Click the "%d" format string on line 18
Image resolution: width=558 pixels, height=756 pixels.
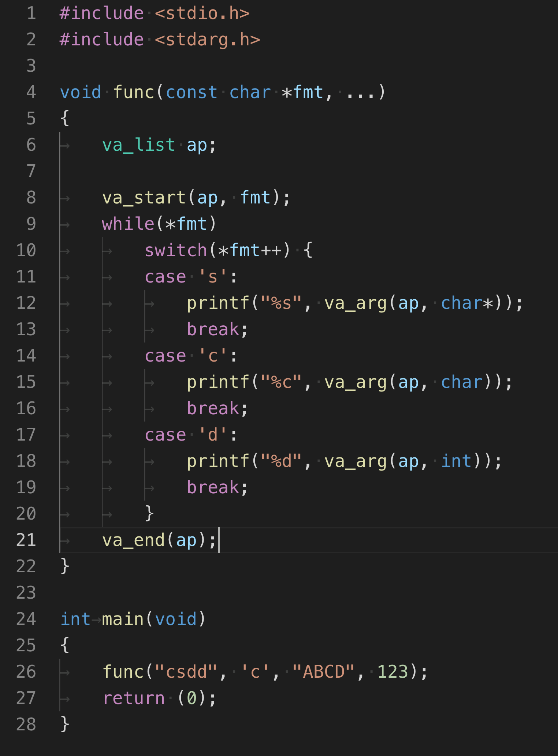(281, 461)
